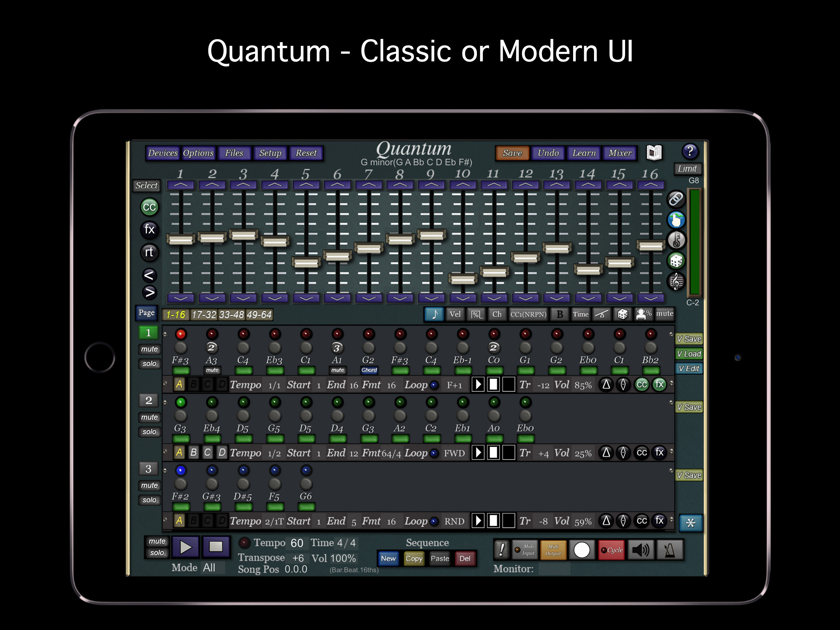Screen dimensions: 840x630
Task: Click the question mark help icon
Action: 690,152
